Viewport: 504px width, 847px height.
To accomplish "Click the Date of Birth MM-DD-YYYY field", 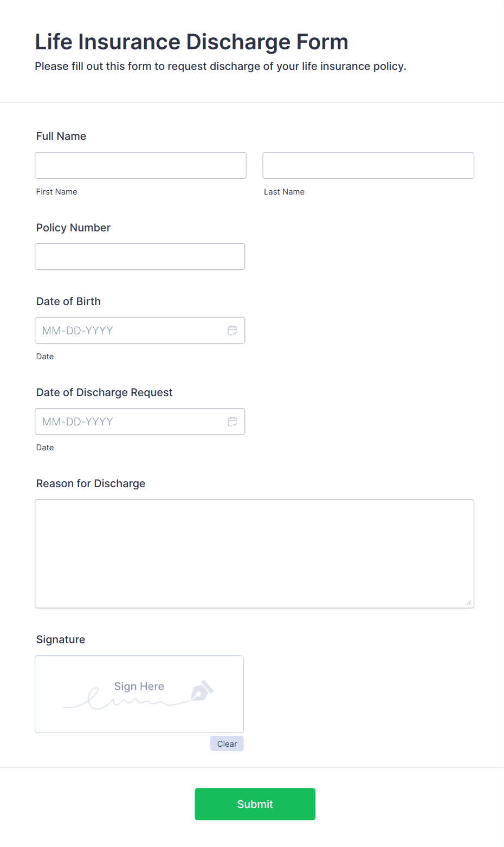I will [125, 330].
